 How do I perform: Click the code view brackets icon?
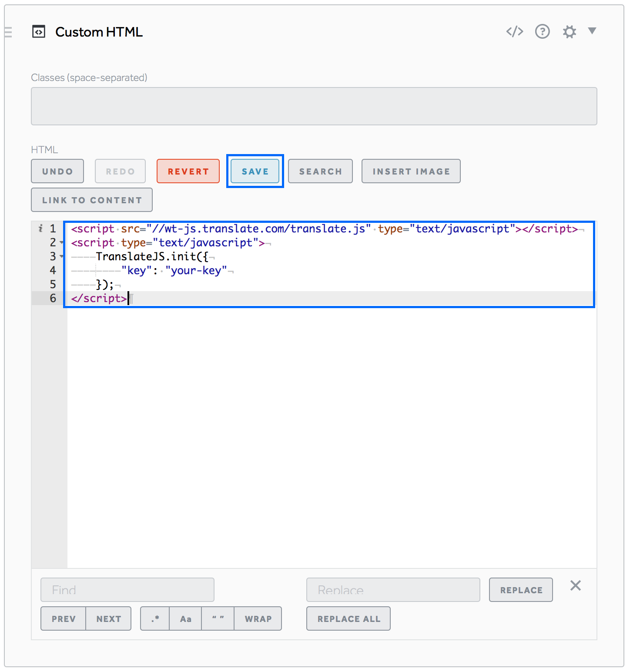coord(514,31)
